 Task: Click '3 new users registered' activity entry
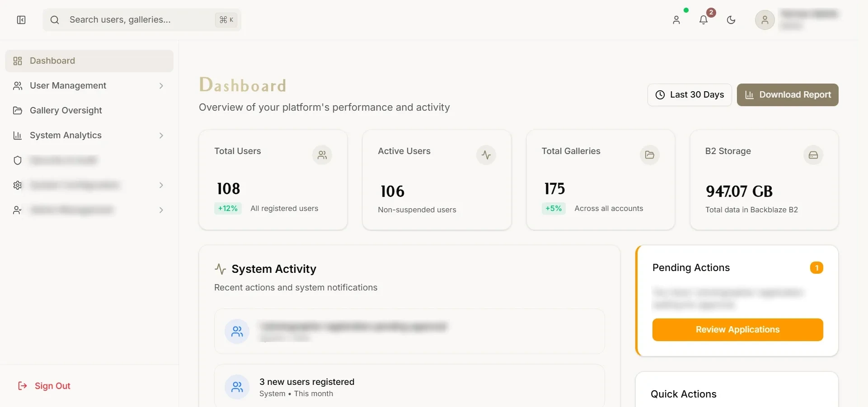[x=409, y=387]
